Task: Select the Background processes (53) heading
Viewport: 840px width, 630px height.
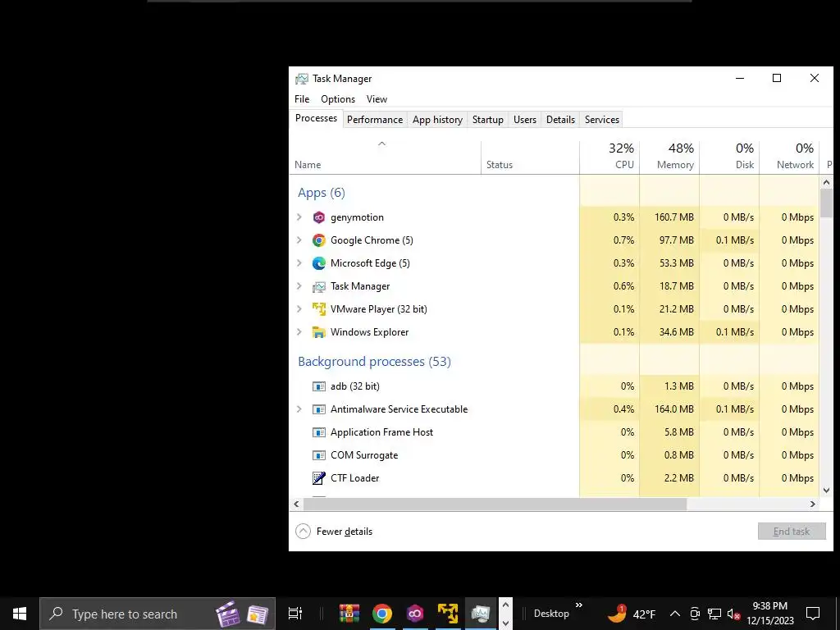Action: (x=374, y=362)
